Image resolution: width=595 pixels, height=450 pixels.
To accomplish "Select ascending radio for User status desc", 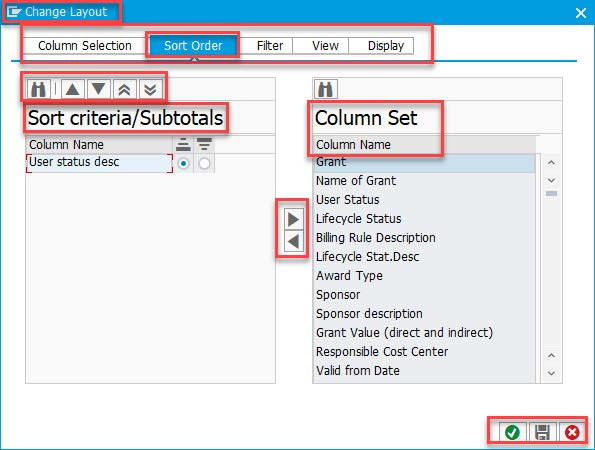I will tap(184, 164).
